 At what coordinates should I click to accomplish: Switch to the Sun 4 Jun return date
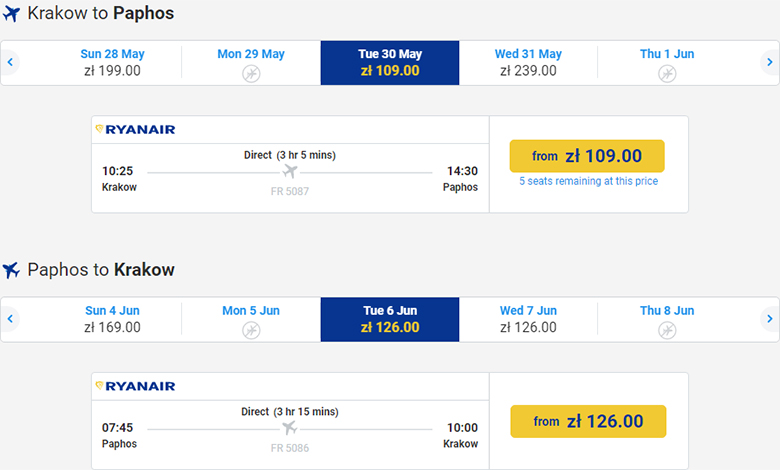point(112,319)
